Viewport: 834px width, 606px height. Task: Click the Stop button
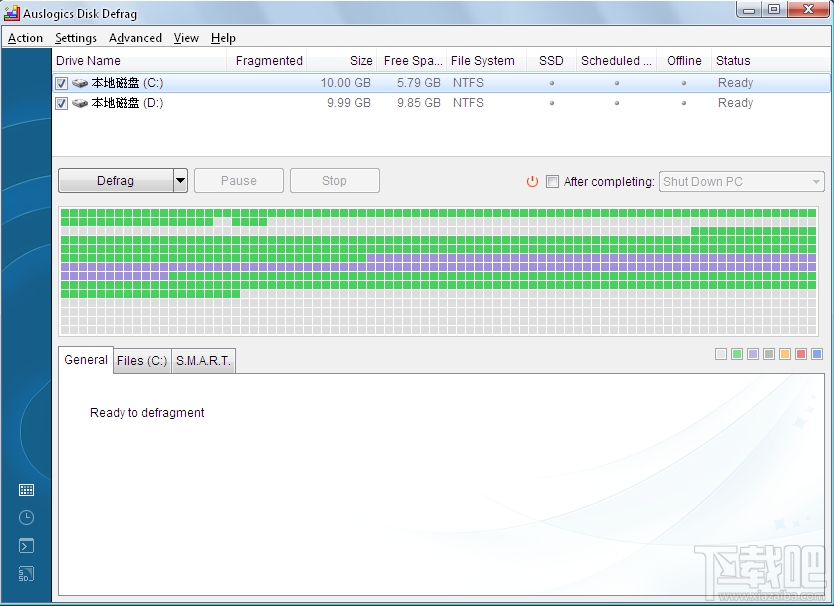click(334, 180)
